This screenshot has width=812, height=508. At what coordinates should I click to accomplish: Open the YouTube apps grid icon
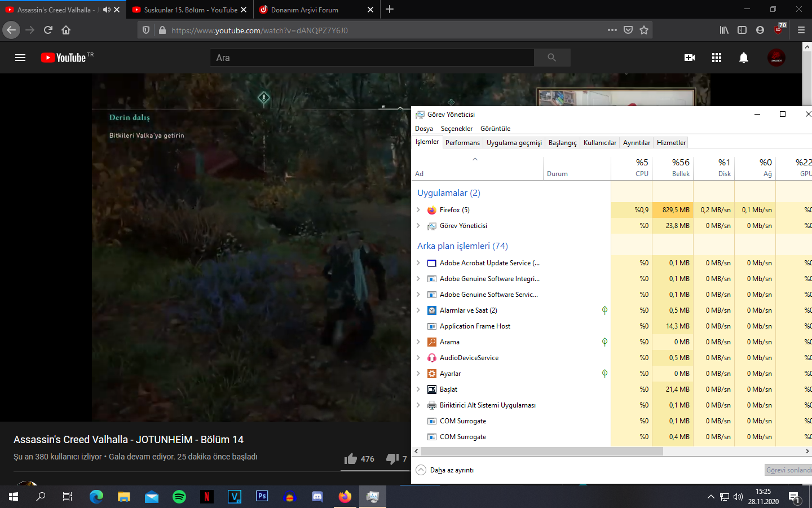(717, 58)
